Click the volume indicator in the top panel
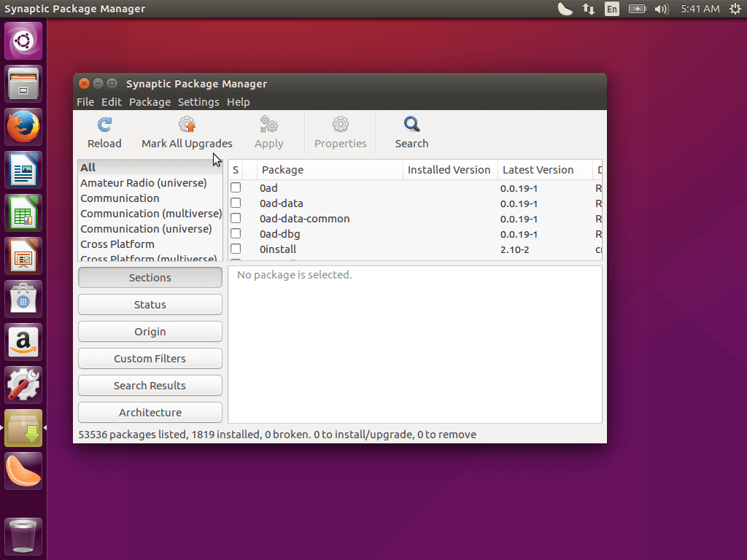This screenshot has width=747, height=560. click(x=660, y=9)
